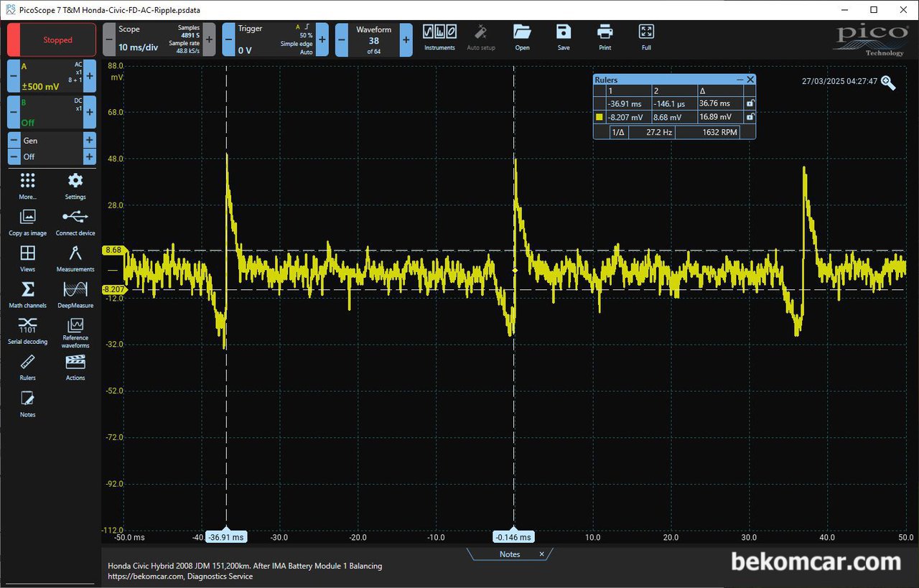Image resolution: width=919 pixels, height=588 pixels.
Task: Open the Scope 10 ms/div settings
Action: (x=159, y=39)
